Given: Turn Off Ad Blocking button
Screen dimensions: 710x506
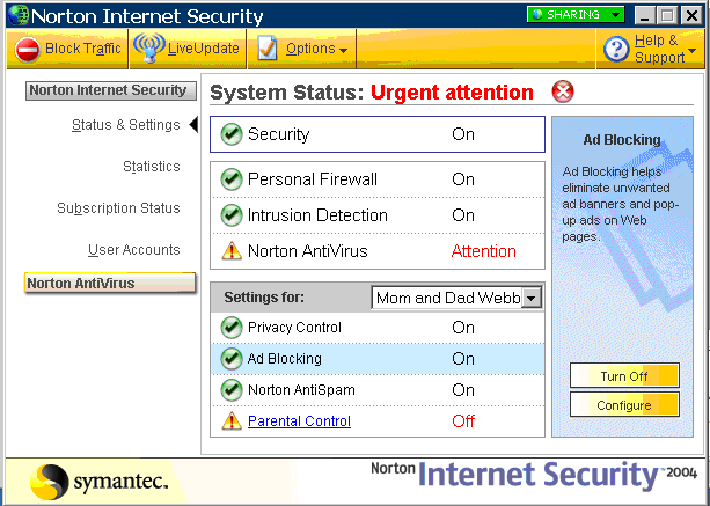Looking at the screenshot, I should coord(624,376).
